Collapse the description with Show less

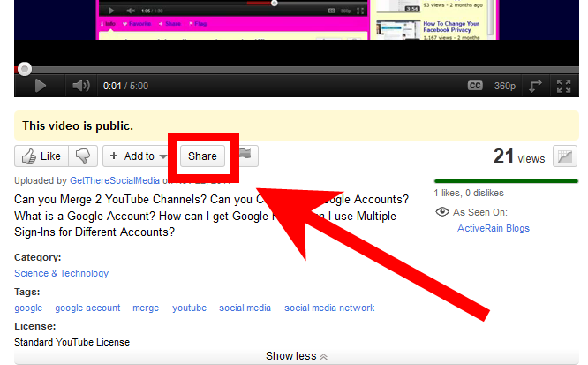click(x=297, y=356)
